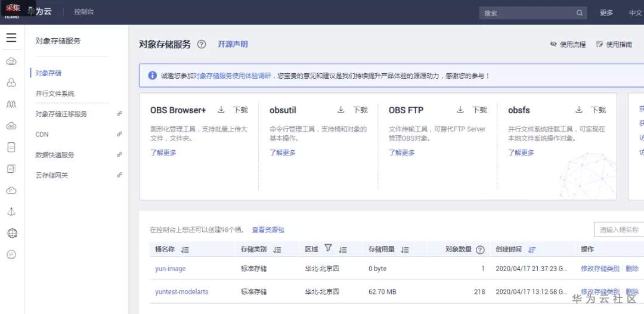Sort by 桶名称 column icon
Screen dimensions: 644x314
point(184,250)
